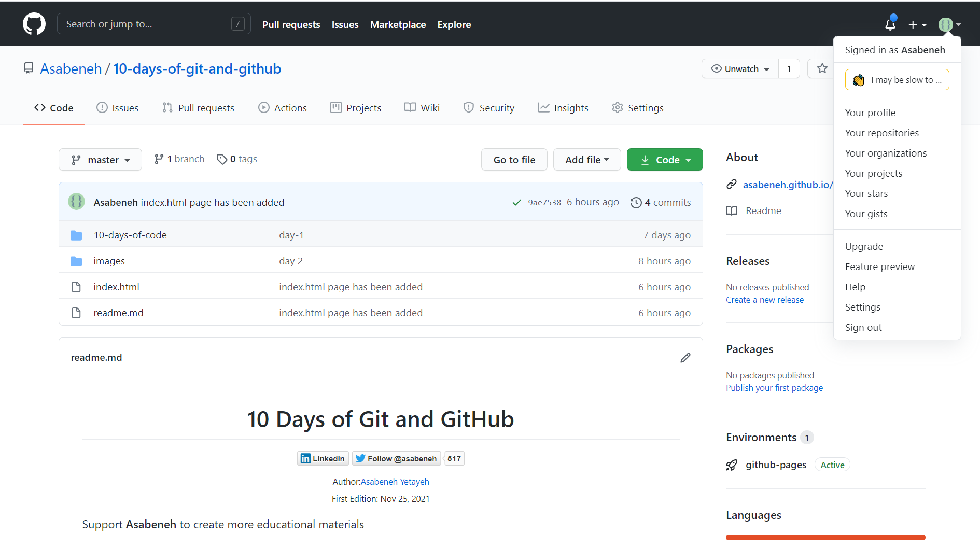Click the Unwatch eye dropdown
Image resolution: width=980 pixels, height=548 pixels.
tap(740, 68)
